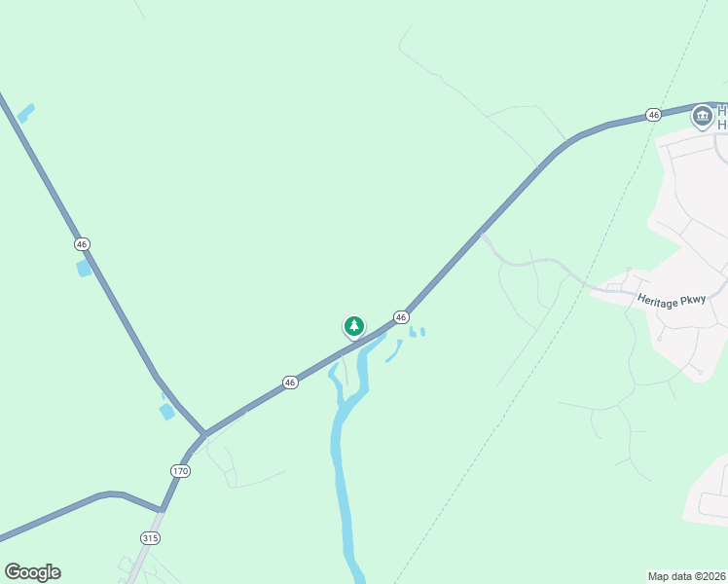Click the junction of Routes 46 and 170
728x584 pixels.
point(204,434)
